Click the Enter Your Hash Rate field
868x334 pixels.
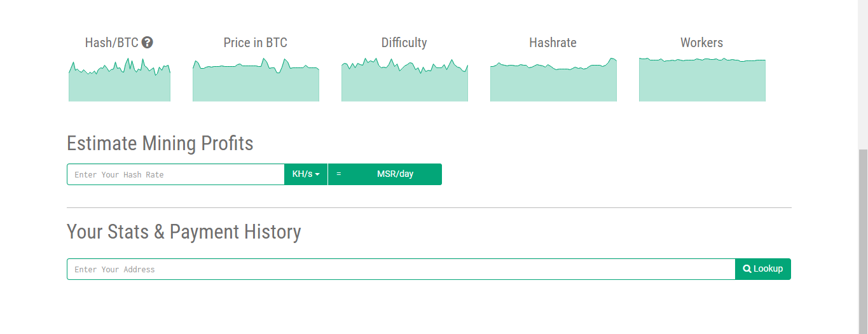pos(176,174)
